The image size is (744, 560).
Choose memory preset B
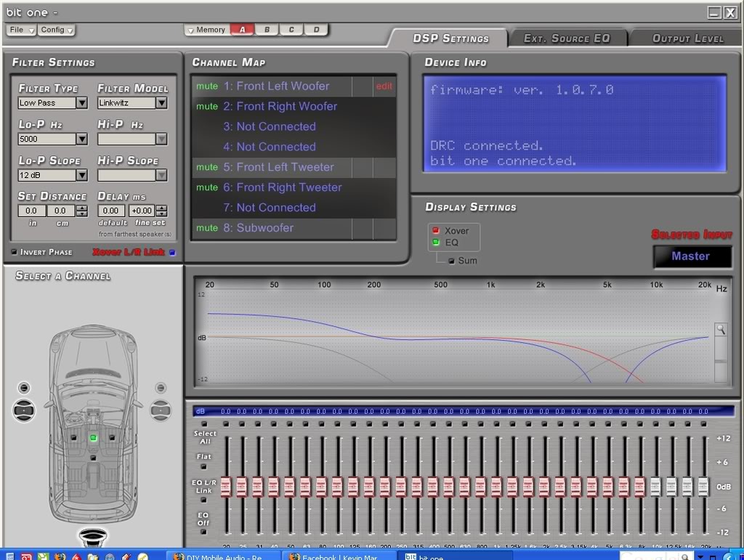267,30
